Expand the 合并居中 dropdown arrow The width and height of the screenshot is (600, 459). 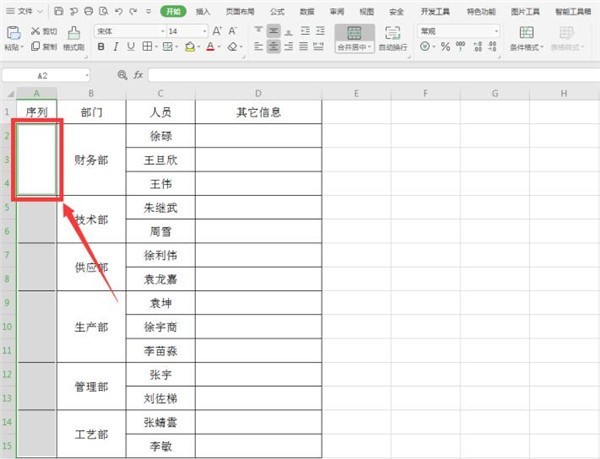370,47
